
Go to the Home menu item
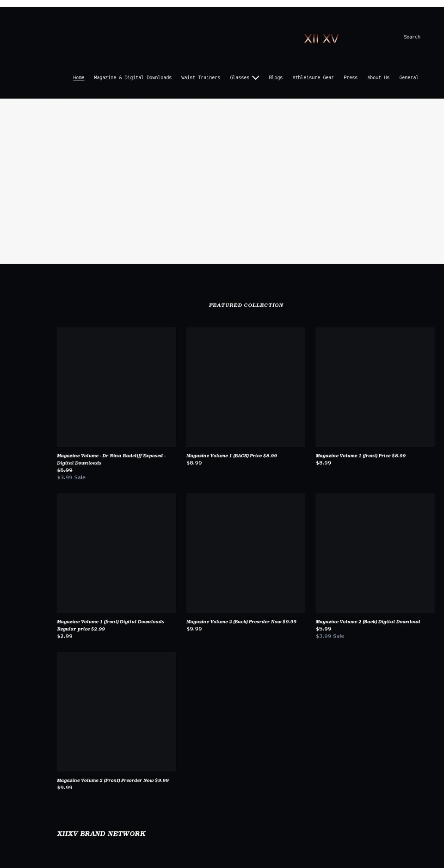79,78
